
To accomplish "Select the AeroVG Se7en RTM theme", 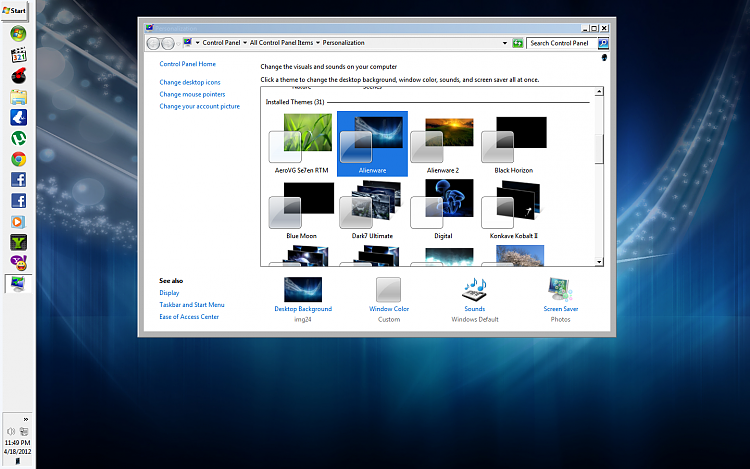I will pyautogui.click(x=301, y=143).
